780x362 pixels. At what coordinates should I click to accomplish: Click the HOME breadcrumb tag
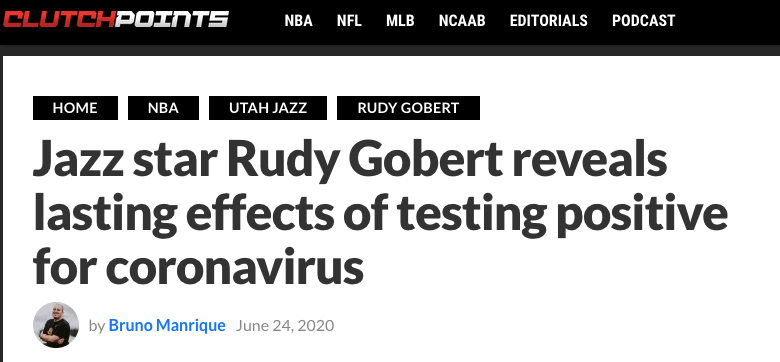pyautogui.click(x=75, y=108)
